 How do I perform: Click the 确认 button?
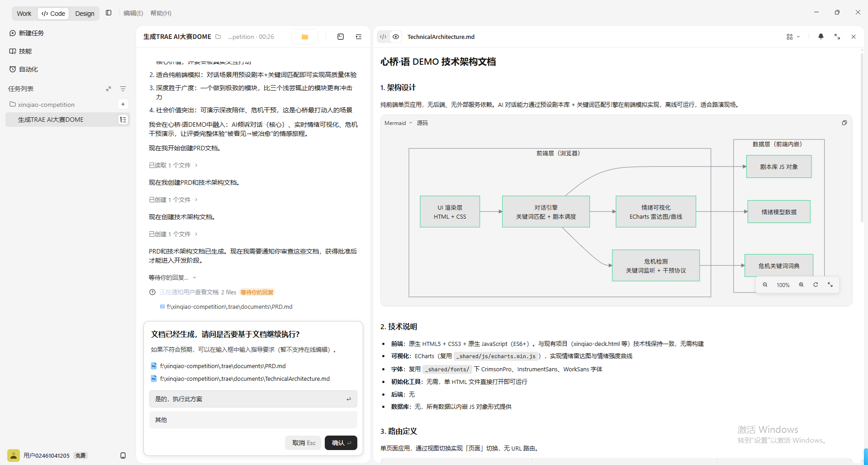pyautogui.click(x=341, y=443)
